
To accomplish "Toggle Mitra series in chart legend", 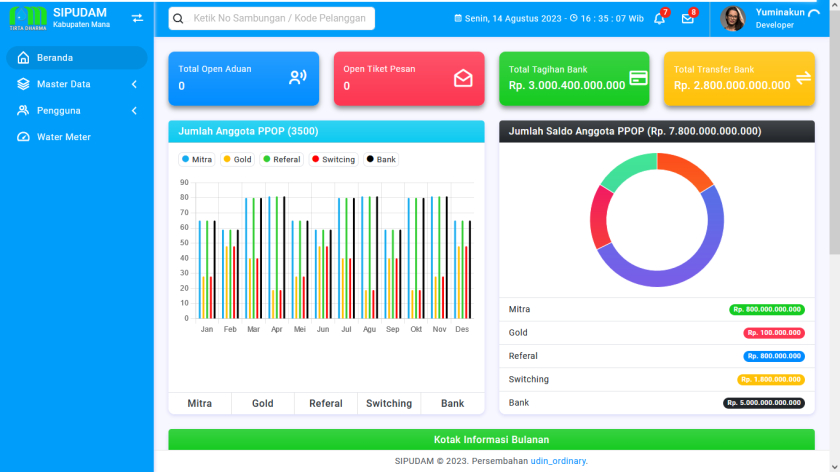I will point(196,159).
